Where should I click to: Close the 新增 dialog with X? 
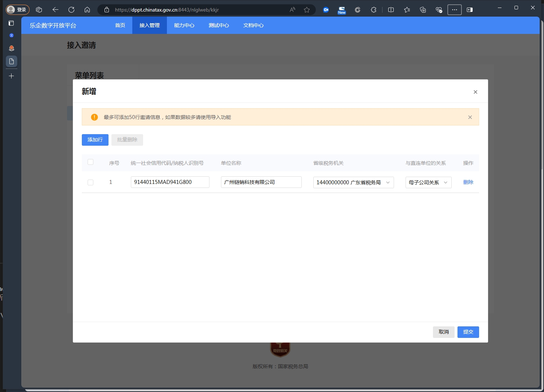click(x=475, y=92)
